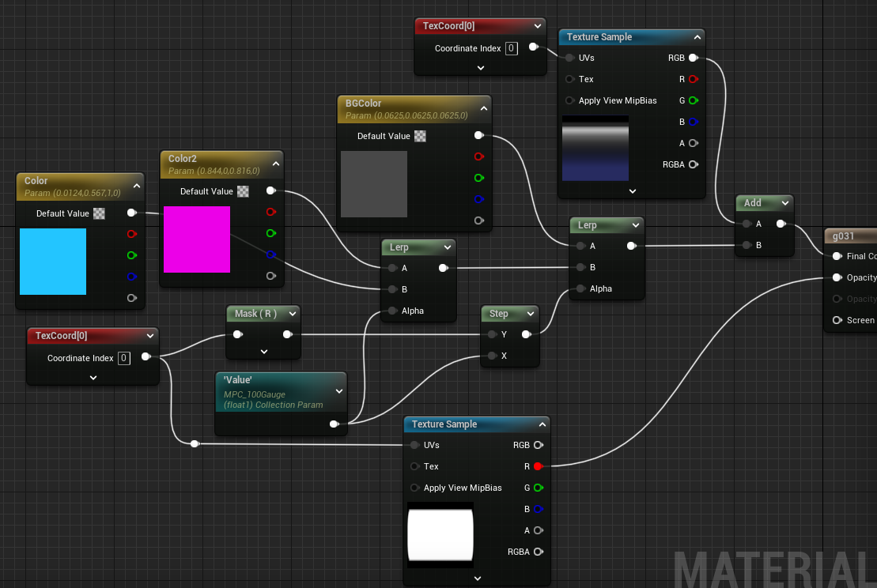877x588 pixels.
Task: Show more pins under Mask (R) node
Action: click(x=264, y=352)
